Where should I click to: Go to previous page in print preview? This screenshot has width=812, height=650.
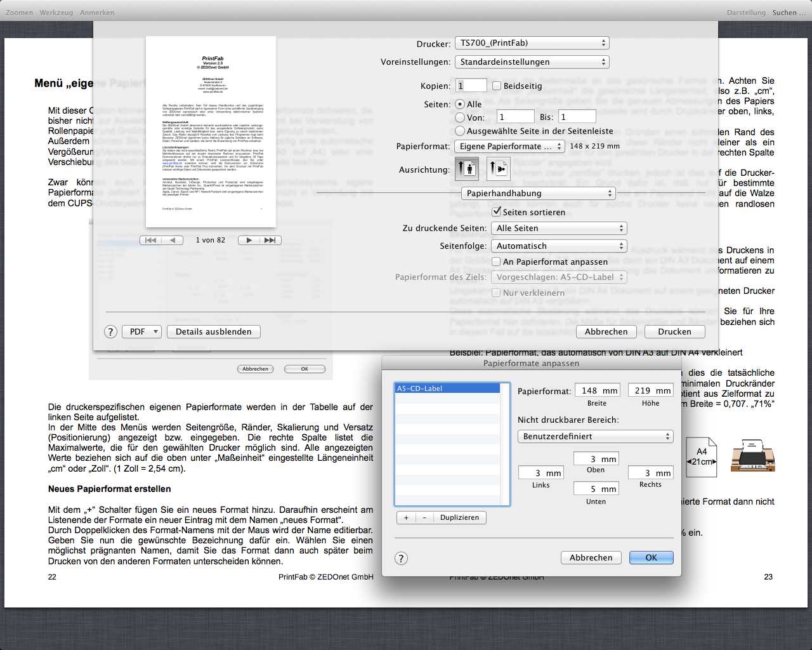click(173, 240)
